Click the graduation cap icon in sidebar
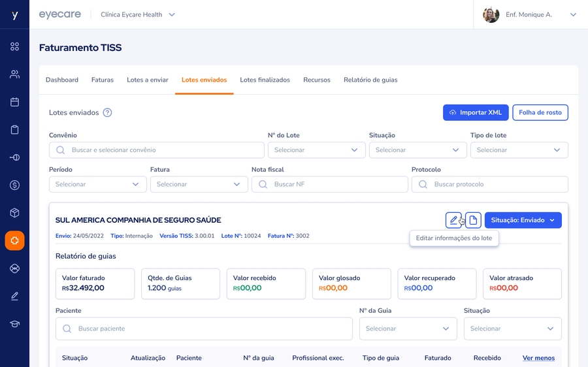The height and width of the screenshot is (367, 588). click(14, 324)
